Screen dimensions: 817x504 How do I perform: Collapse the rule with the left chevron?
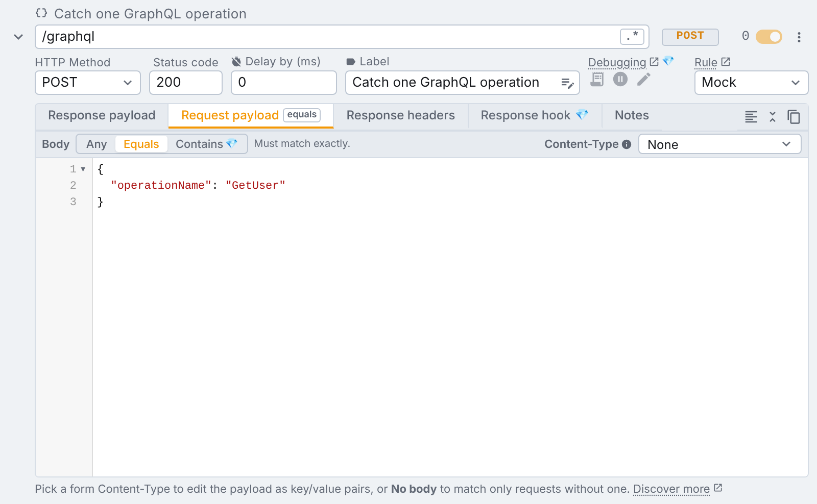pos(18,37)
